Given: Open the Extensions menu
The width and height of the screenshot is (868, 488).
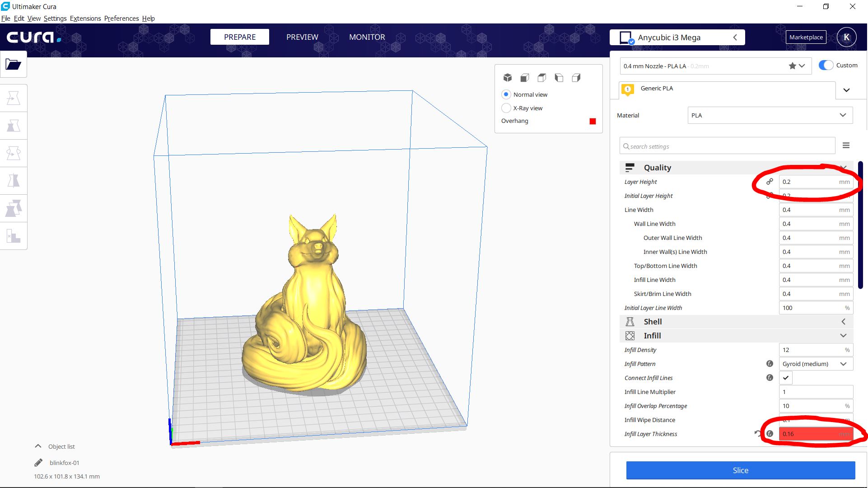Looking at the screenshot, I should click(85, 18).
